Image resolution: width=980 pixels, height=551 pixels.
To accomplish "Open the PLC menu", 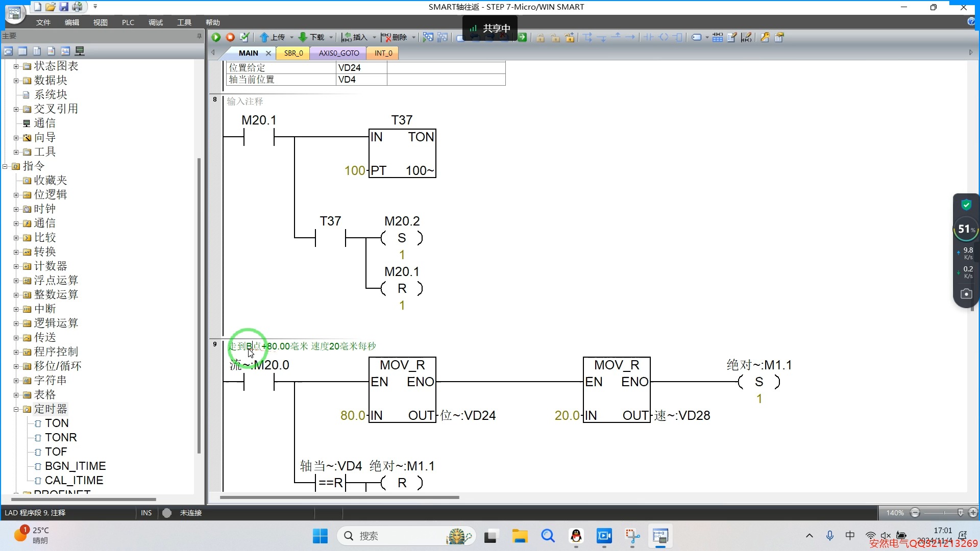I will point(128,22).
